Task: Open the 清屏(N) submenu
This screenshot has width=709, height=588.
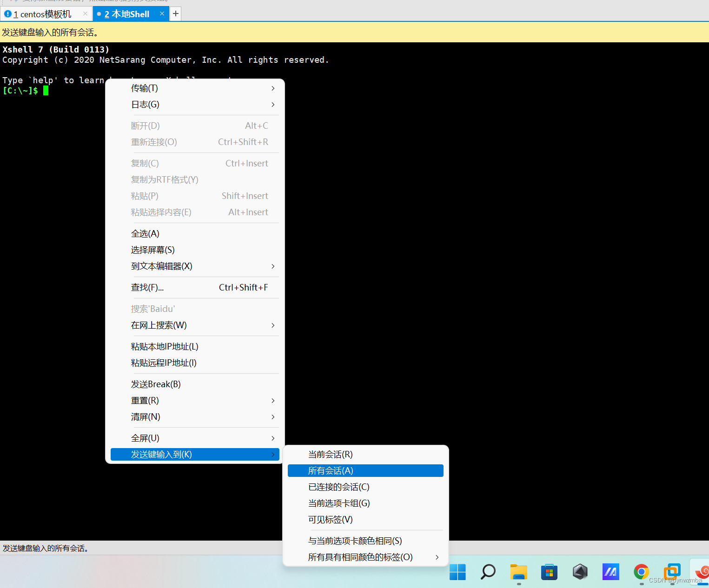Action: click(195, 417)
